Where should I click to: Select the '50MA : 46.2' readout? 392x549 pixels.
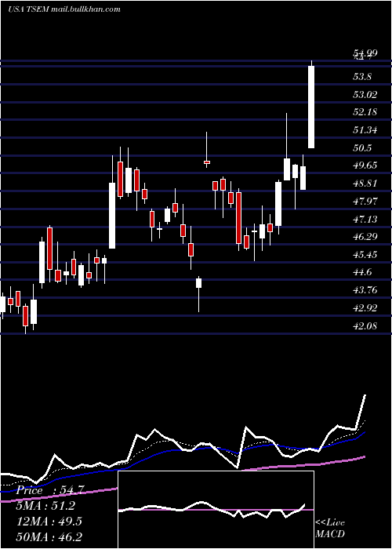[49, 536]
